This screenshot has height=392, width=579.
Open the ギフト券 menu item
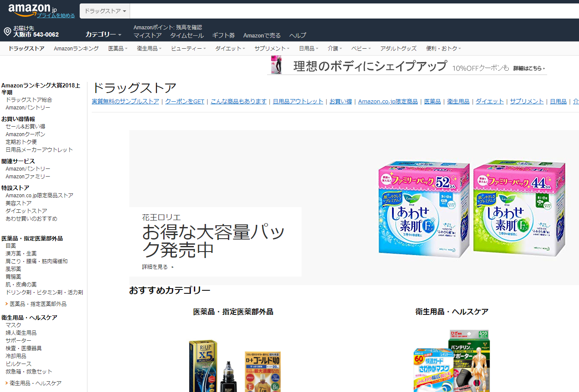223,35
